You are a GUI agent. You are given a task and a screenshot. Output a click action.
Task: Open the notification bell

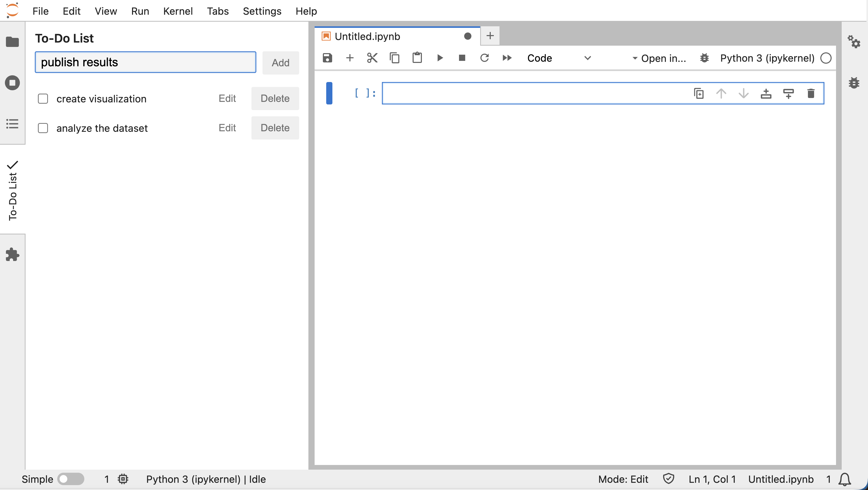click(x=845, y=479)
